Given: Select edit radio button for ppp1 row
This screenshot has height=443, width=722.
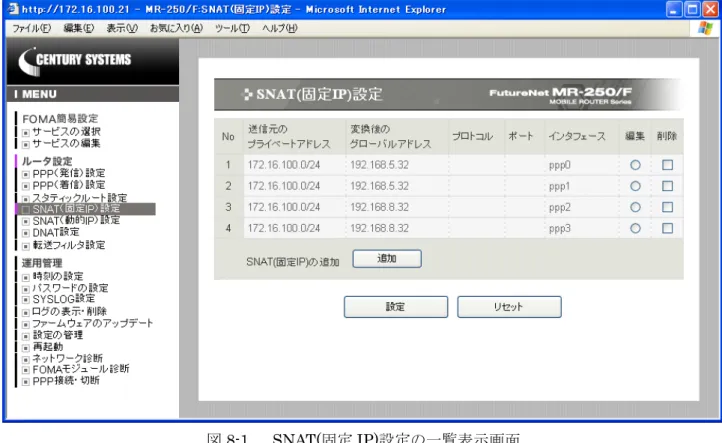Looking at the screenshot, I should pyautogui.click(x=635, y=186).
